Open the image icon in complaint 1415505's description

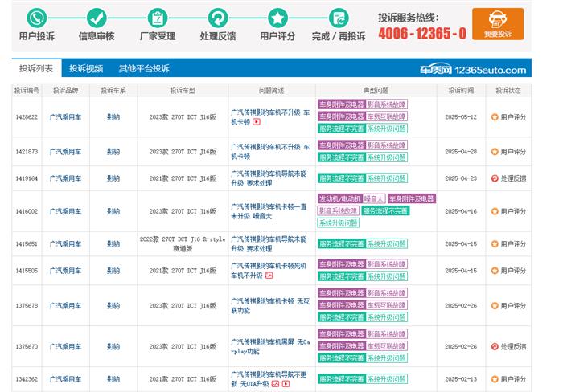click(x=269, y=276)
